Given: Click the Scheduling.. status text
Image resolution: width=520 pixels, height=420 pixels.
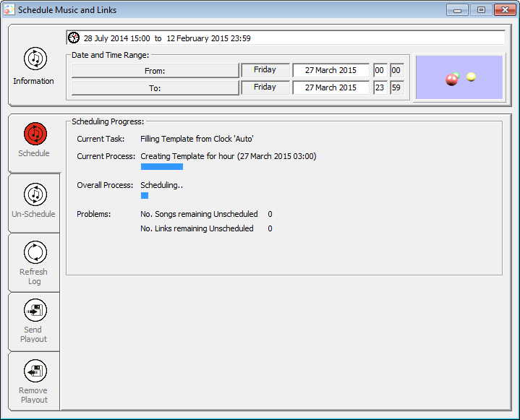Looking at the screenshot, I should (162, 185).
